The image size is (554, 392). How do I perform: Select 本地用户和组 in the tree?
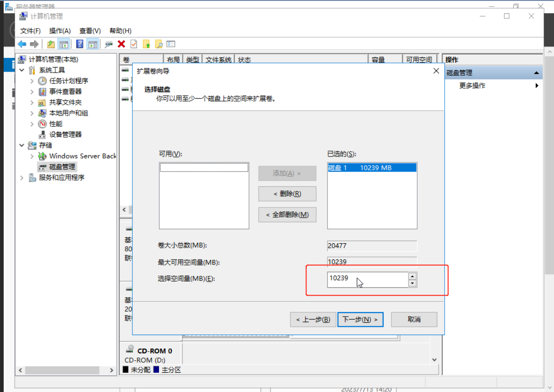coord(69,113)
